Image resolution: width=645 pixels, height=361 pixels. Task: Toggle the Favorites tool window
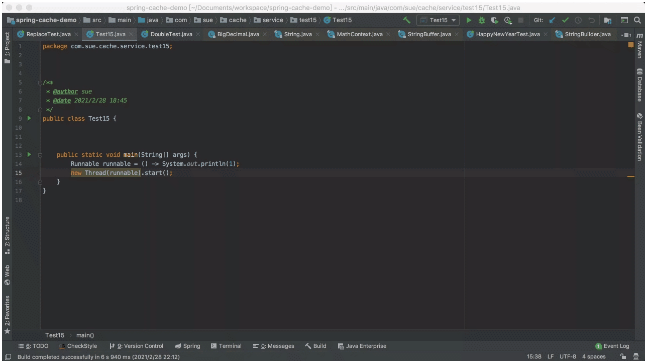(7, 314)
